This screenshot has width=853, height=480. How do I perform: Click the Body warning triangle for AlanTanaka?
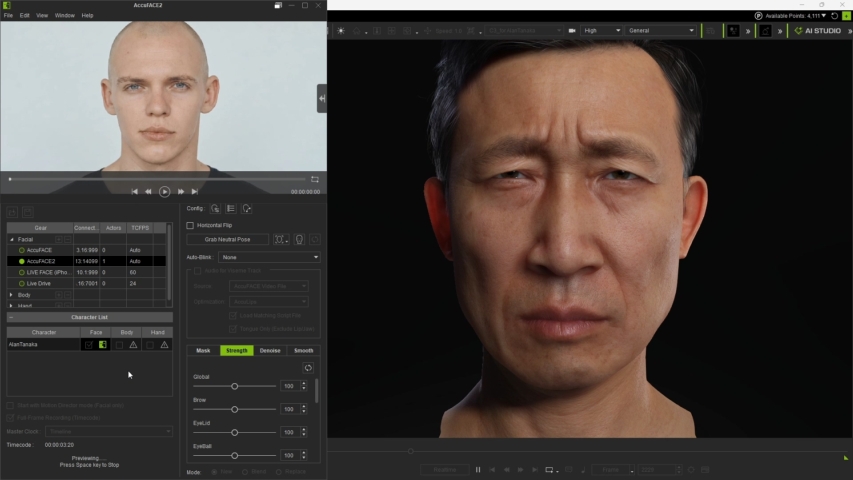(133, 344)
